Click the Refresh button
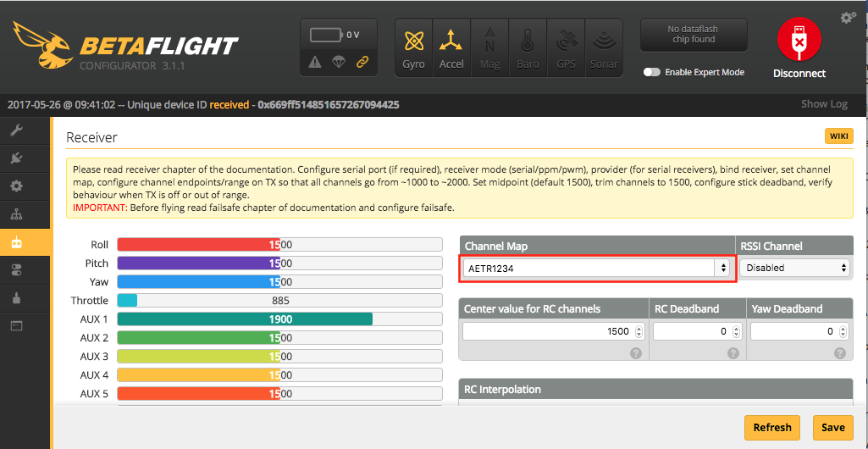This screenshot has width=868, height=449. 772,428
